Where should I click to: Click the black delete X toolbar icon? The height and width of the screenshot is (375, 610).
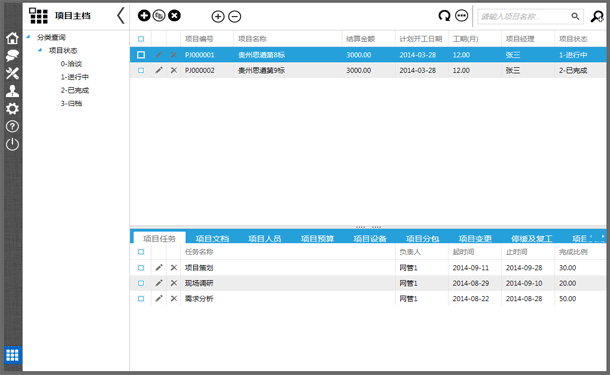pos(174,16)
